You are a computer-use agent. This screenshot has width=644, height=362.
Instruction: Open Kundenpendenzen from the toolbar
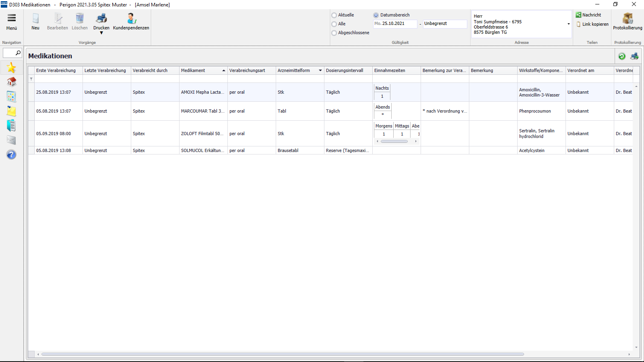[x=131, y=19]
